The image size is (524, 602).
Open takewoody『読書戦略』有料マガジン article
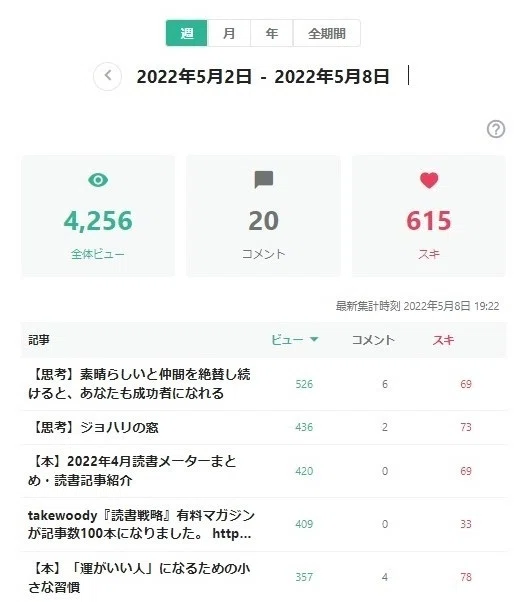[141, 524]
